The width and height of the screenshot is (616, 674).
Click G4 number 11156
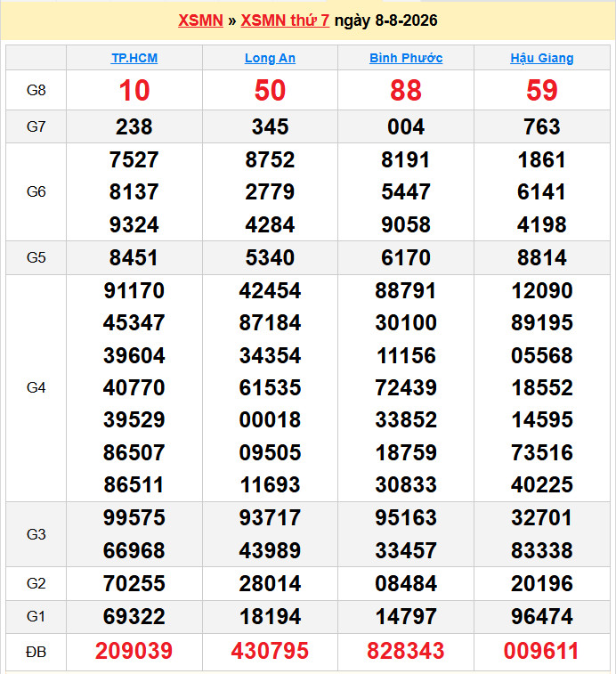pos(406,355)
